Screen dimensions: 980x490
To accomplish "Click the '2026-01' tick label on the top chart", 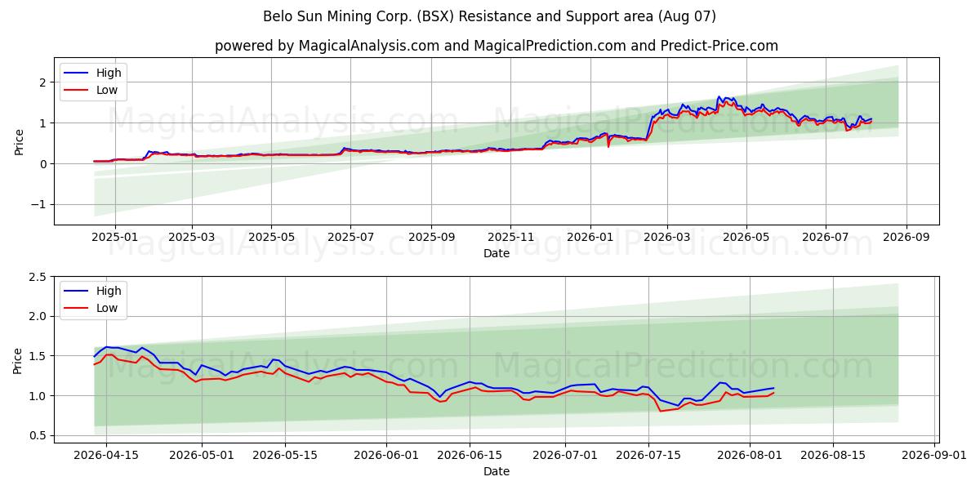I will click(x=590, y=237).
